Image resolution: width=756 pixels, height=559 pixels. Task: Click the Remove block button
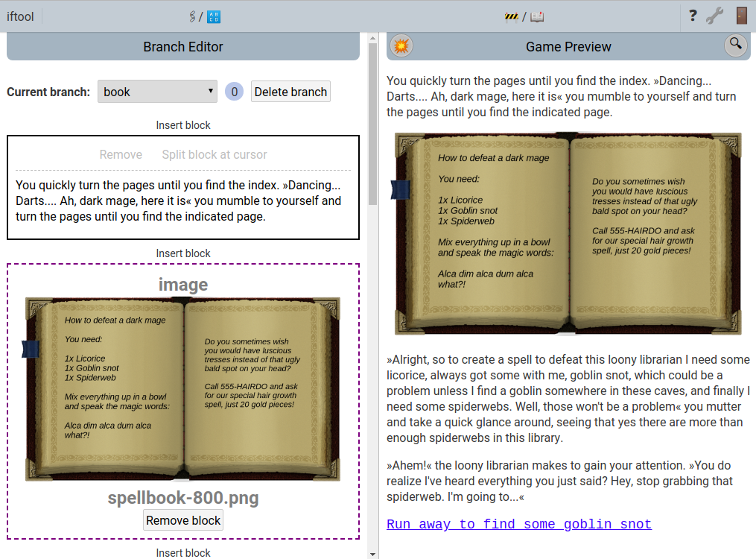coord(183,520)
